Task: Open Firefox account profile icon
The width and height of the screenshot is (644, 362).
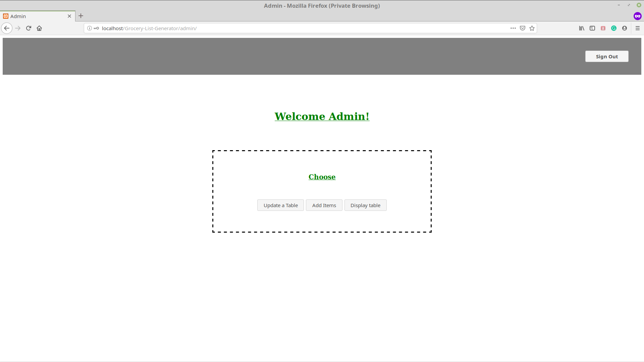Action: tap(625, 28)
